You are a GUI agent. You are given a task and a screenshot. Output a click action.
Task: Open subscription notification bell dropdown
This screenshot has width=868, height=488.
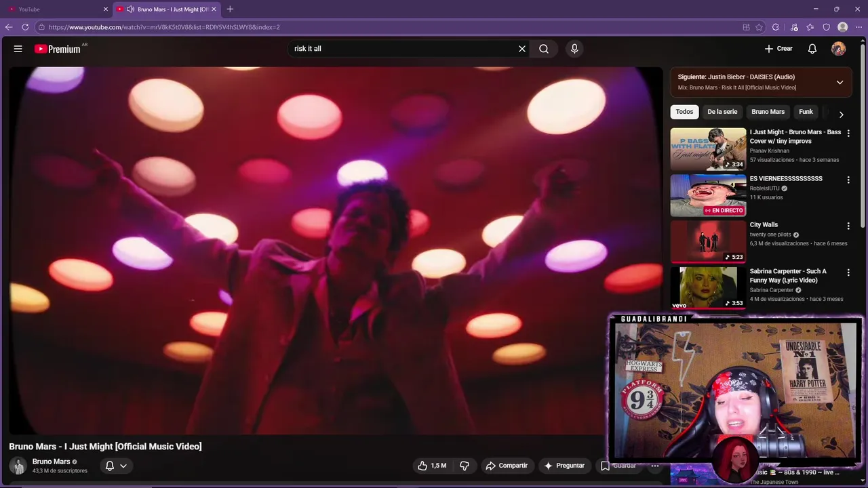click(x=116, y=466)
